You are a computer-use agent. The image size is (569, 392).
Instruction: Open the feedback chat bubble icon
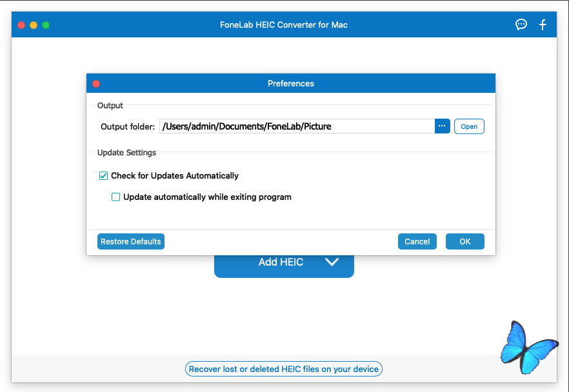click(x=521, y=24)
